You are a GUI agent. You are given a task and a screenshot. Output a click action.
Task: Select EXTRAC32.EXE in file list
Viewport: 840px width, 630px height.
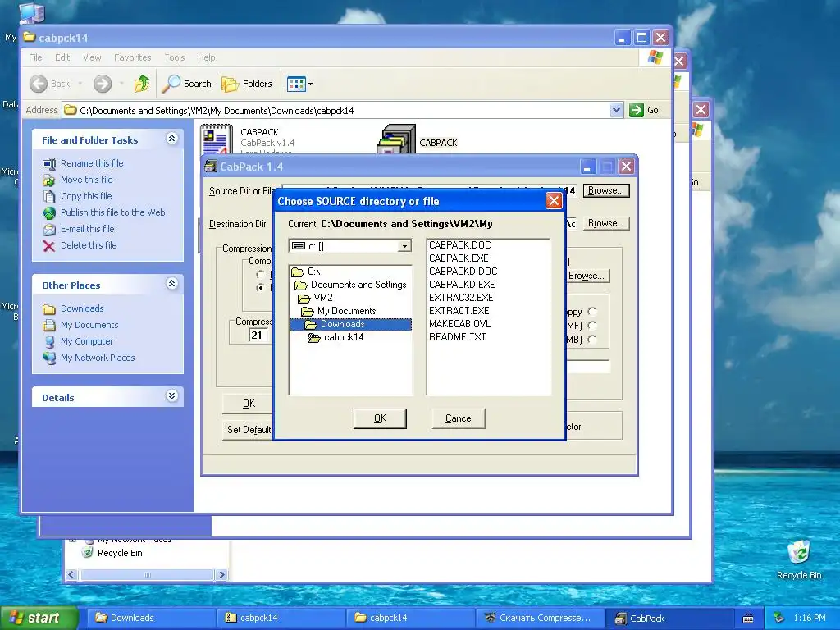click(x=461, y=297)
